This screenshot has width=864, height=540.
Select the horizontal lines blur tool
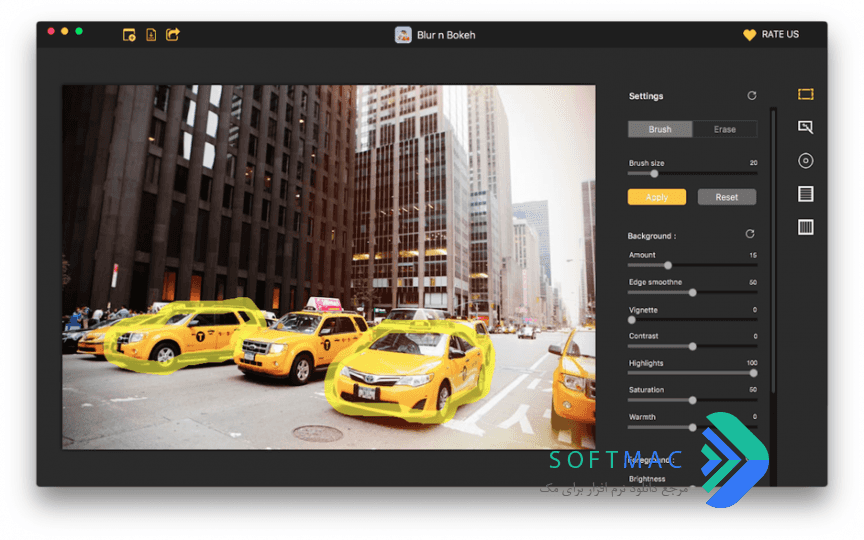point(806,194)
